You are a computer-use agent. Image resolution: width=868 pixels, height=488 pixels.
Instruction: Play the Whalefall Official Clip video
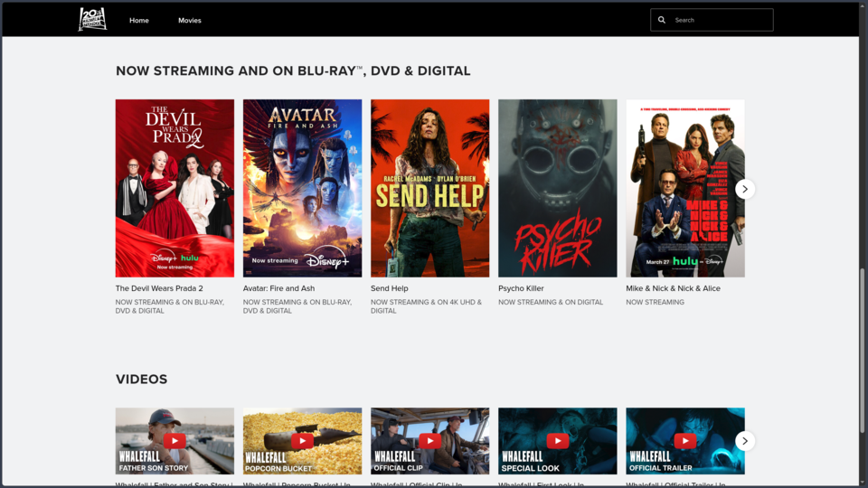(x=430, y=441)
